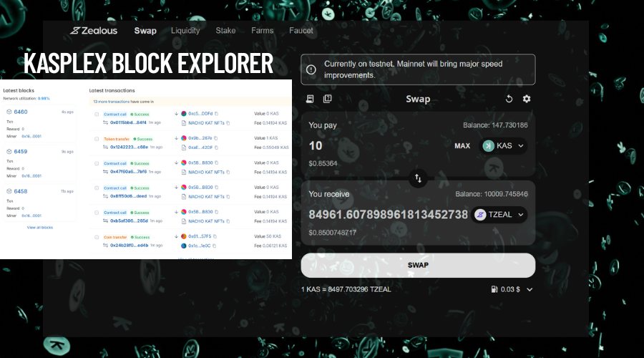This screenshot has height=358, width=644.
Task: Open transaction 0x8ff50d6...deed
Action: (128, 196)
